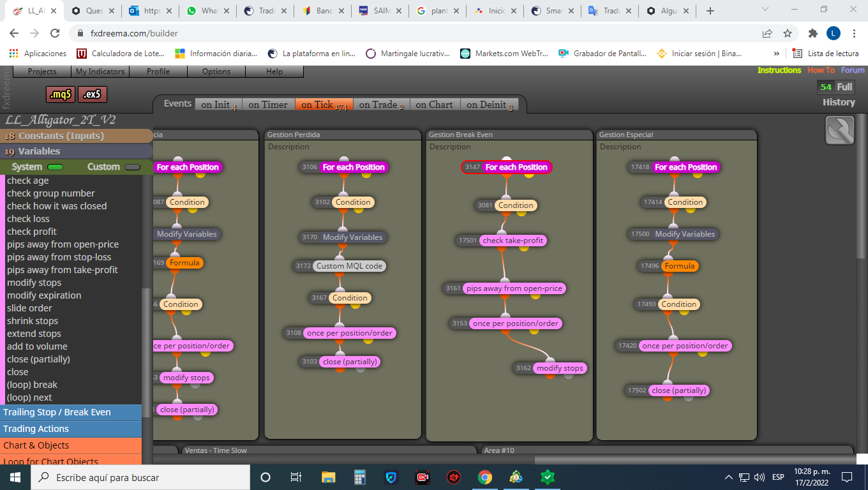
Task: Select "(loop) break" in block list
Action: pos(32,385)
